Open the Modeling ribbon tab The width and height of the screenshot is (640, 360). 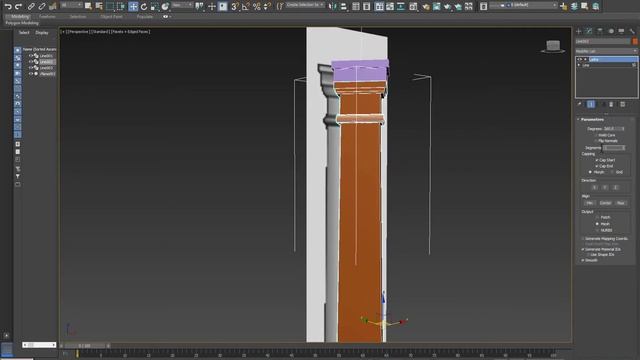click(x=20, y=17)
